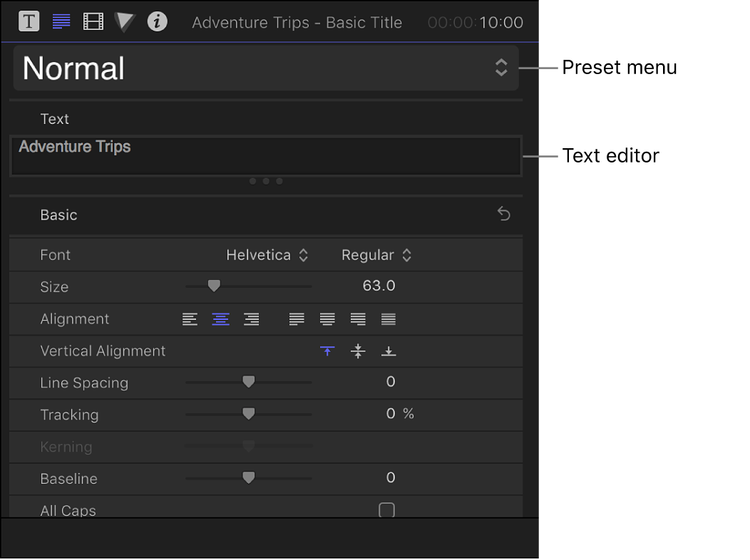Click inside the Adventure Trips text editor

coord(264,155)
